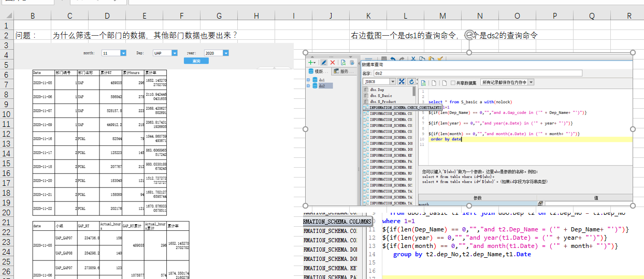Switch to the 模板 dataset tab
The width and height of the screenshot is (644, 279).
point(318,71)
